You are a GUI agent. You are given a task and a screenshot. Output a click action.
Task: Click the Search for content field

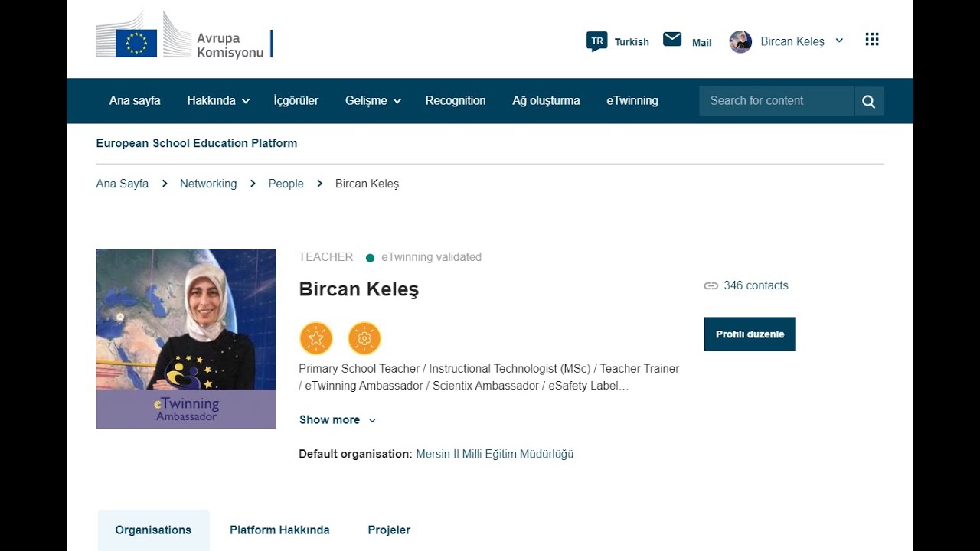click(776, 101)
